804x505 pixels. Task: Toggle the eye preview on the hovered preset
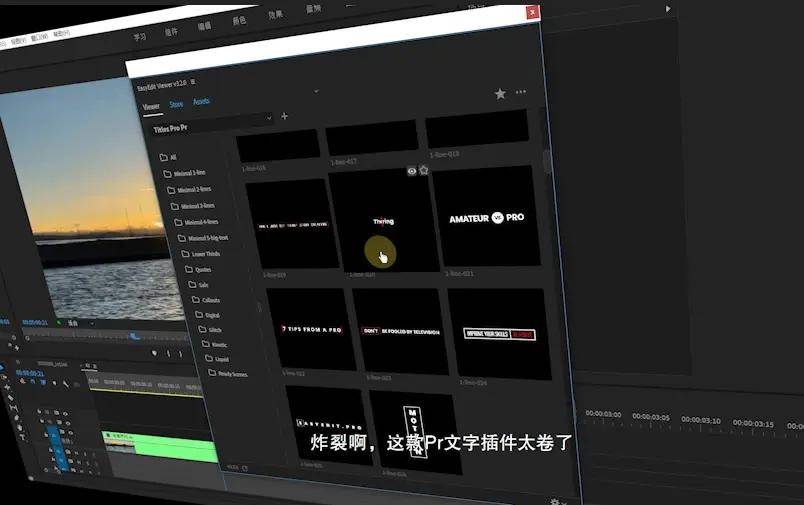[x=412, y=171]
